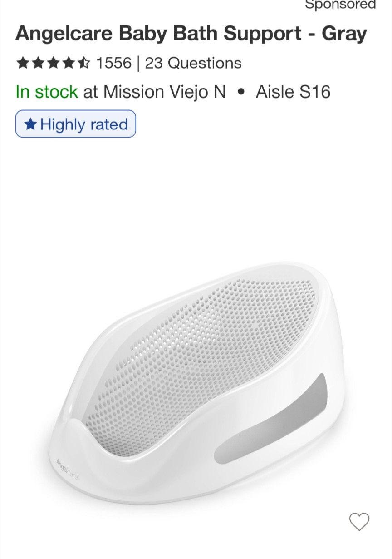This screenshot has height=559, width=392.
Task: Click the half-filled fifth rating star
Action: (83, 63)
